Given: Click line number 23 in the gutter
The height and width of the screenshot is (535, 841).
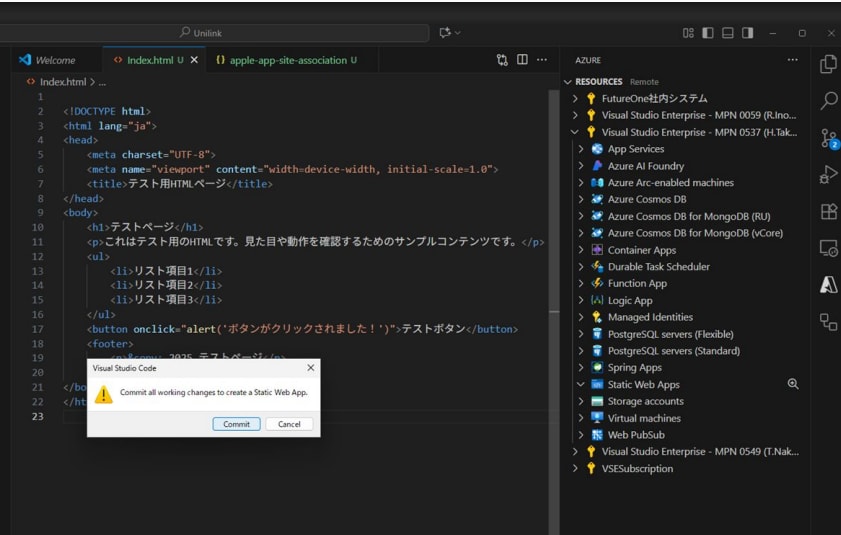Looking at the screenshot, I should 38,416.
